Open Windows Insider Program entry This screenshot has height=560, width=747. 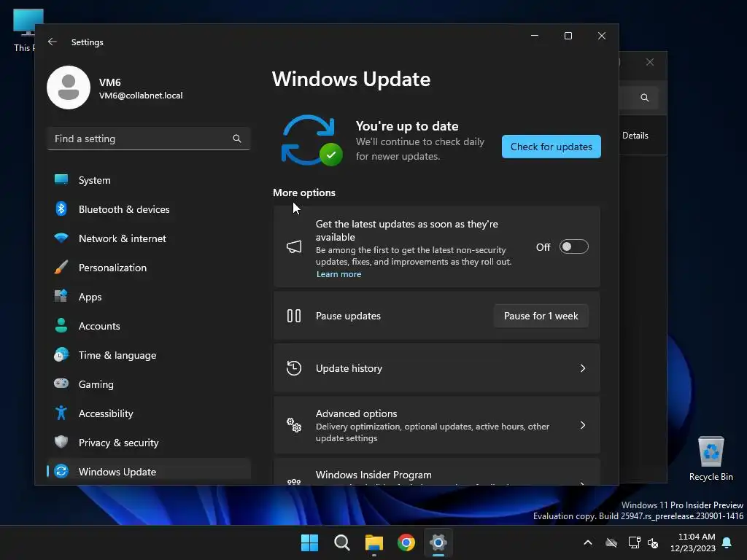pos(436,472)
